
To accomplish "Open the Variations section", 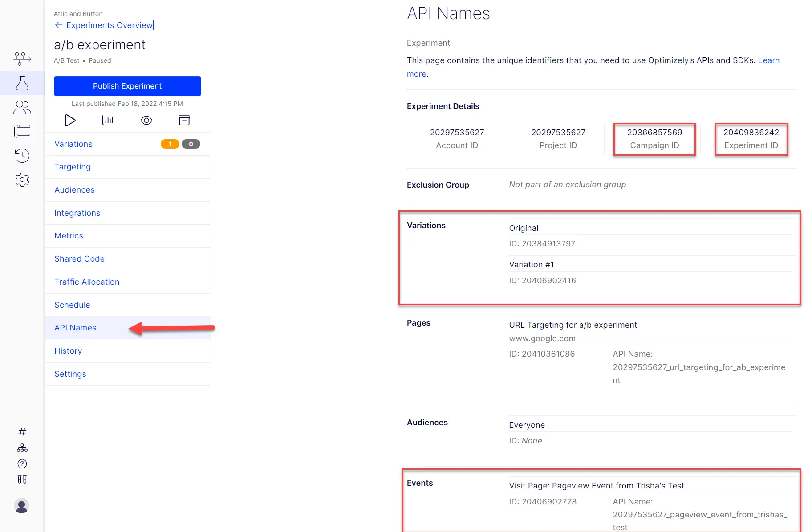I will tap(127, 144).
